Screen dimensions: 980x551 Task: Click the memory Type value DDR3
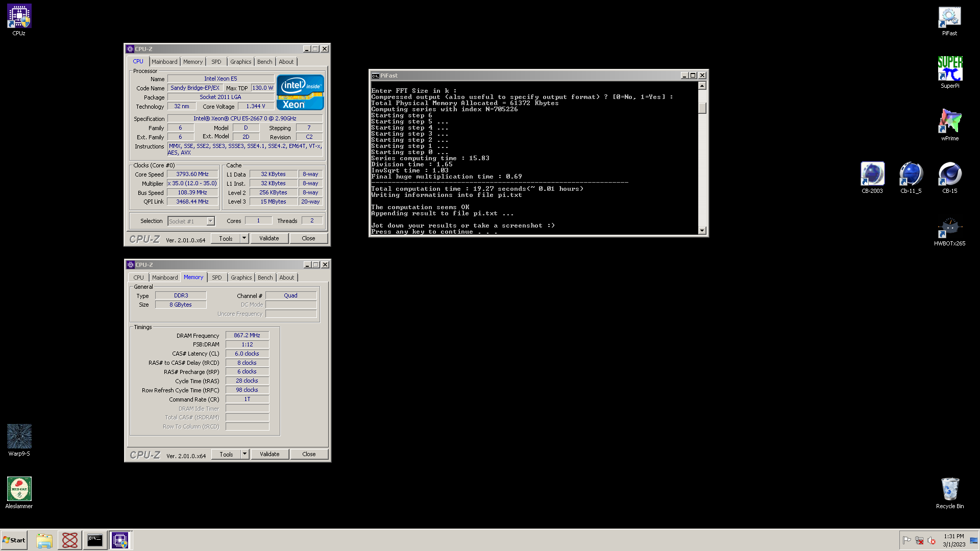[x=181, y=295]
